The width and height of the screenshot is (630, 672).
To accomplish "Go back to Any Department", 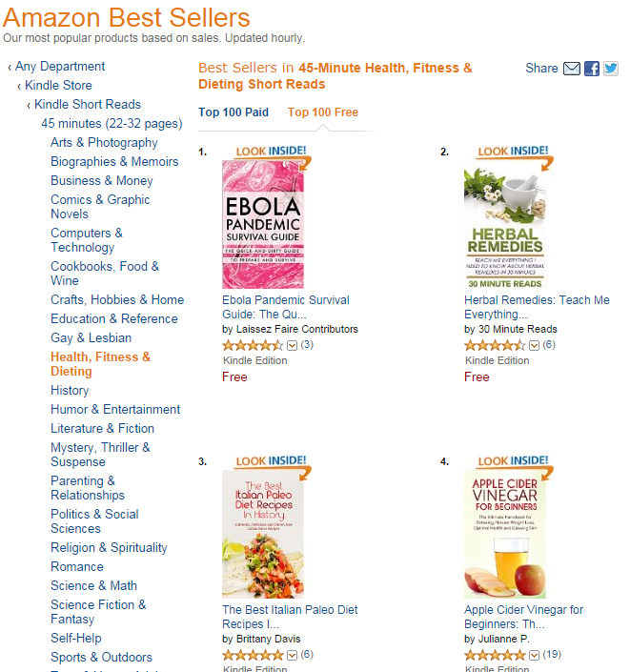I will (60, 67).
